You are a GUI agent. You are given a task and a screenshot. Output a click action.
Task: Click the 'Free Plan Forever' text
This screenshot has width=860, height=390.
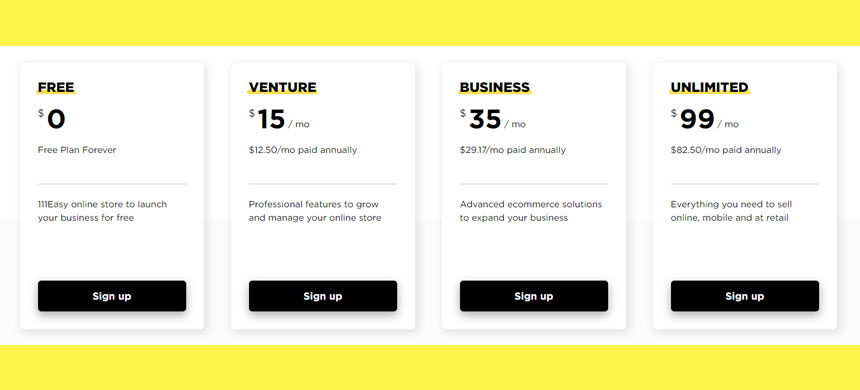pos(77,150)
